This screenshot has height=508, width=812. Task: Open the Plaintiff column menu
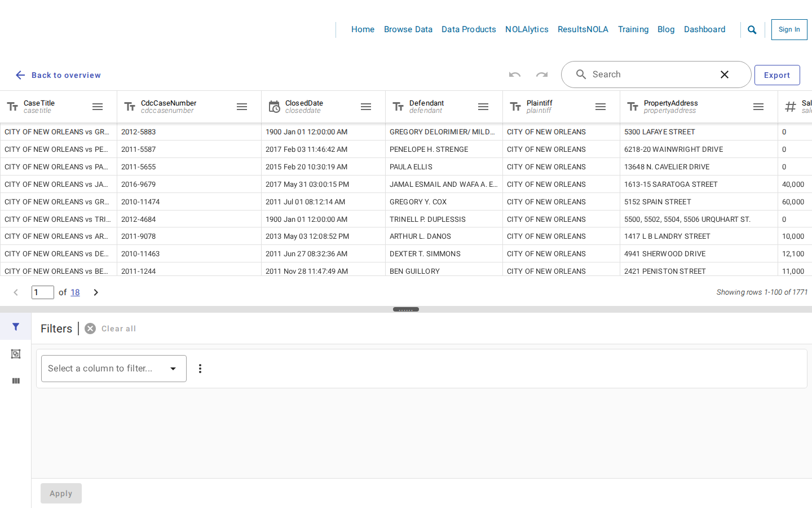pyautogui.click(x=601, y=107)
